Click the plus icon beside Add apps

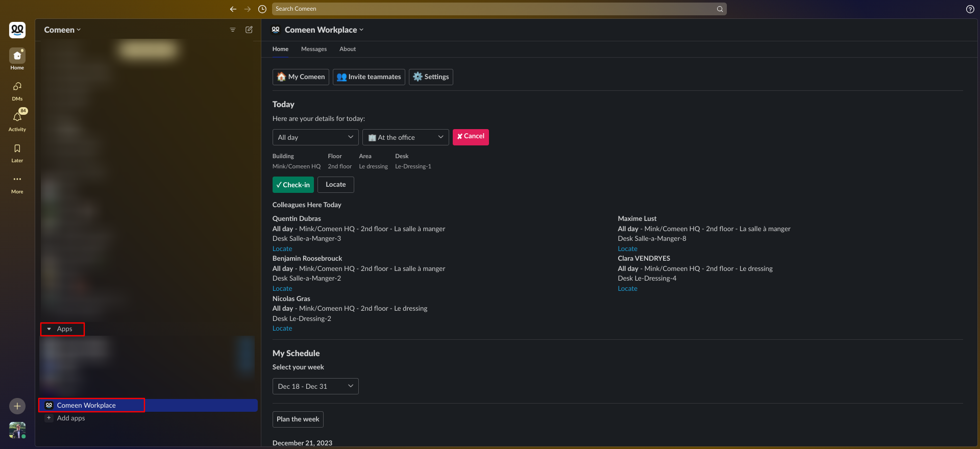[x=49, y=418]
